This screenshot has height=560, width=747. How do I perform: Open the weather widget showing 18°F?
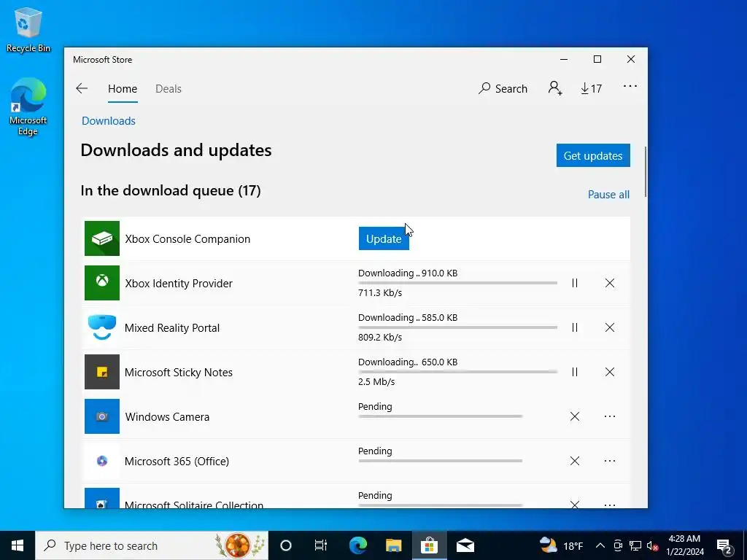[x=561, y=545]
